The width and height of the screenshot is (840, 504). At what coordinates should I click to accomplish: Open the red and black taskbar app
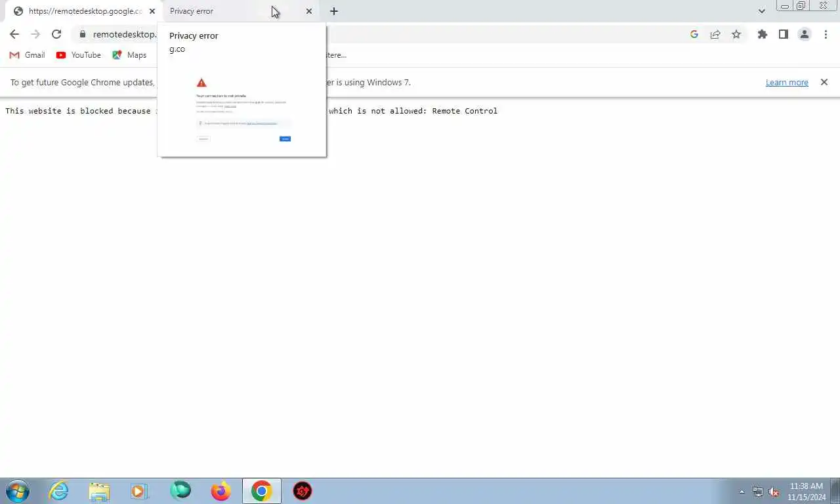303,491
